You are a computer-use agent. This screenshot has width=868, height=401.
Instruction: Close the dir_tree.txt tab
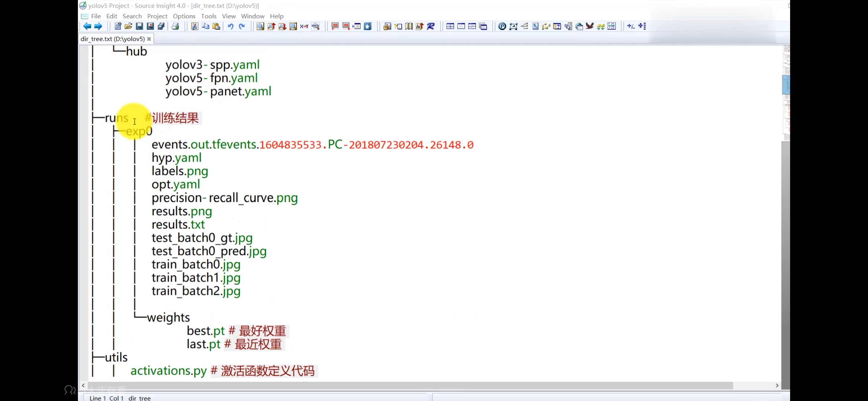point(149,39)
